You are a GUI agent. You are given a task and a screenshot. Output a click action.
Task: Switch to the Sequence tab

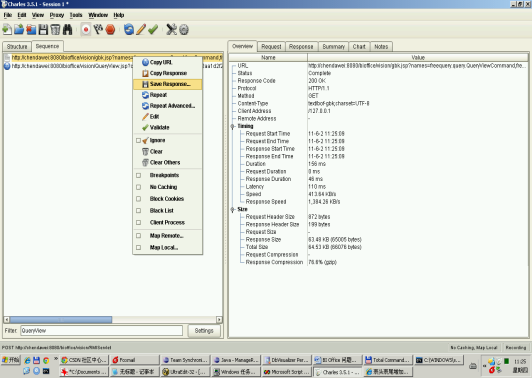[47, 46]
